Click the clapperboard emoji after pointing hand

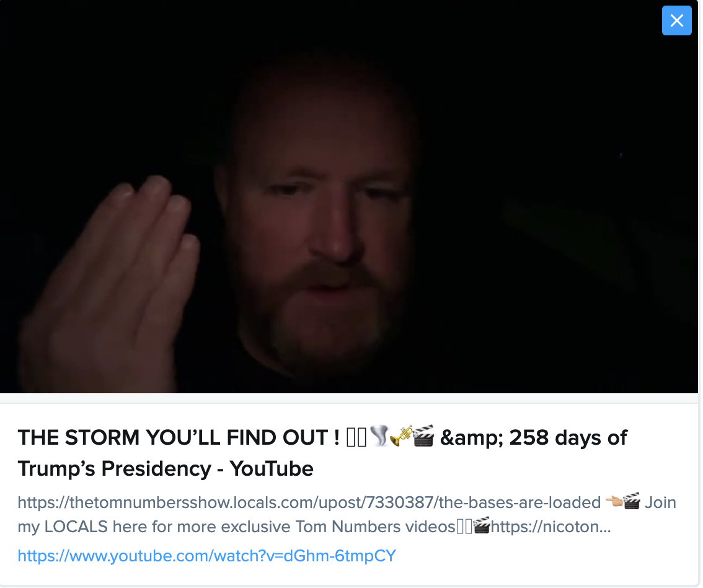(632, 502)
